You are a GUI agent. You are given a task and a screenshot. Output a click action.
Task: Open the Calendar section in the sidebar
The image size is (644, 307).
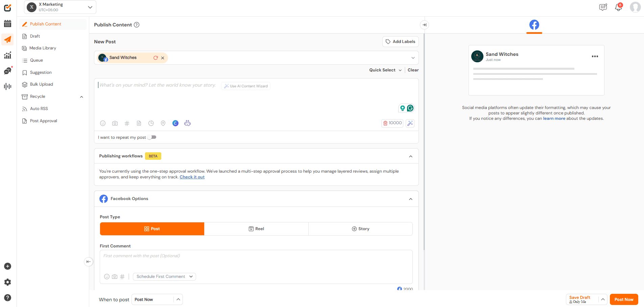7,24
